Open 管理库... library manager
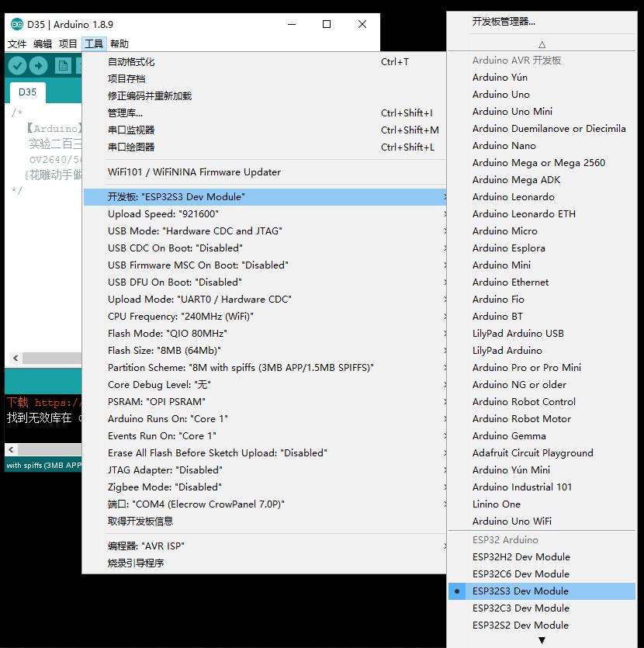The image size is (644, 648). click(x=265, y=113)
